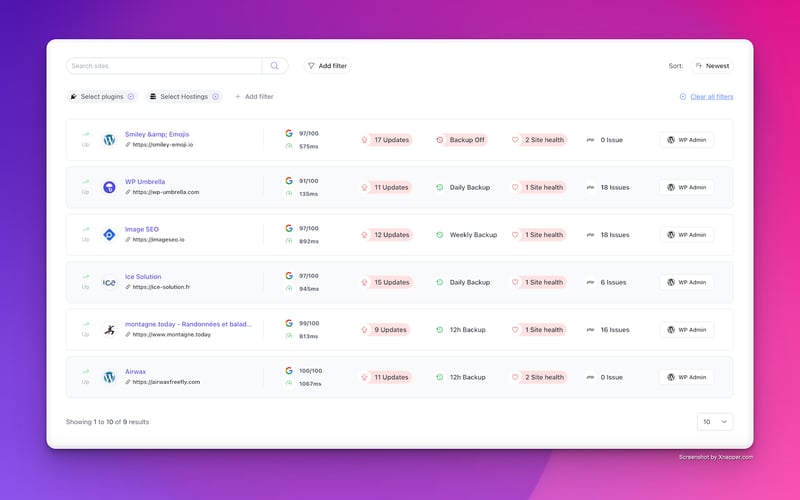
Task: Click the https://wp-umbrella.com URL
Action: pos(166,192)
